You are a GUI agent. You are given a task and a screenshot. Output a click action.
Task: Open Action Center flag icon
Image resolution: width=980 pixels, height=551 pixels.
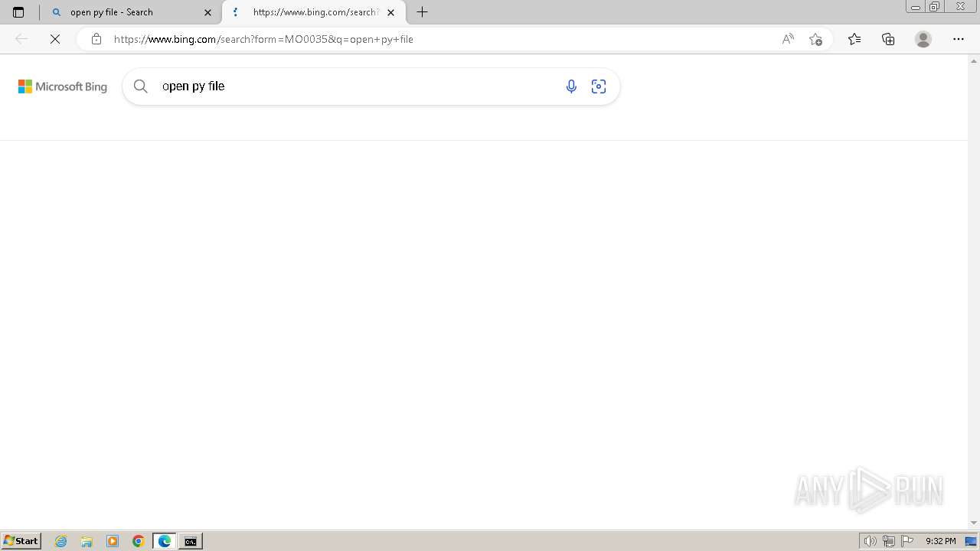pos(907,541)
